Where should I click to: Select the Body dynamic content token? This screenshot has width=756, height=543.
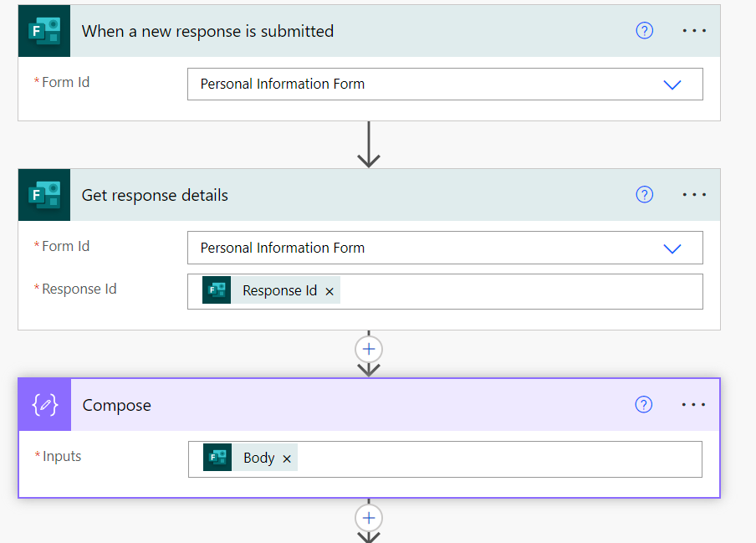[x=258, y=458]
